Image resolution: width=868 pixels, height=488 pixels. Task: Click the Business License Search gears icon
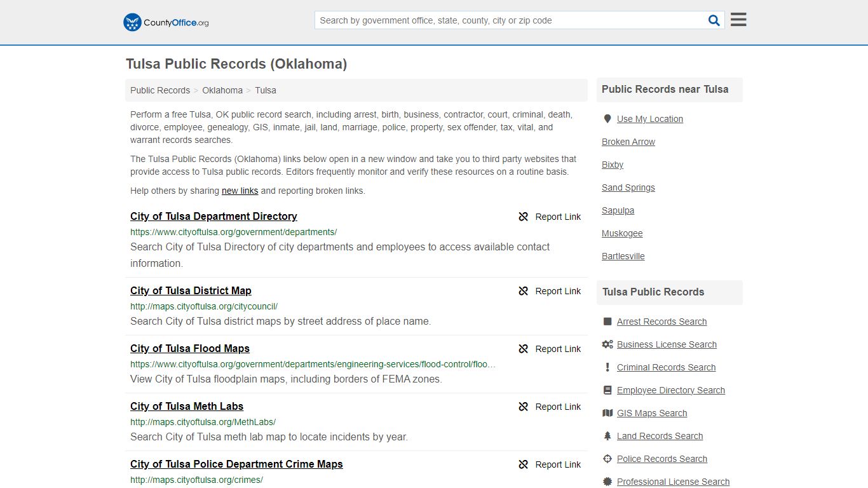[x=607, y=344]
